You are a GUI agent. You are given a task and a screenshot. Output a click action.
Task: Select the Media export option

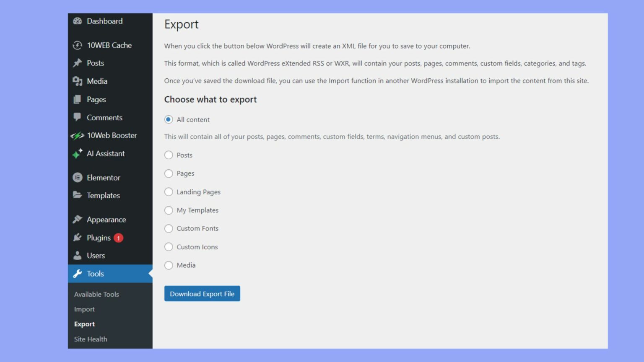tap(169, 265)
